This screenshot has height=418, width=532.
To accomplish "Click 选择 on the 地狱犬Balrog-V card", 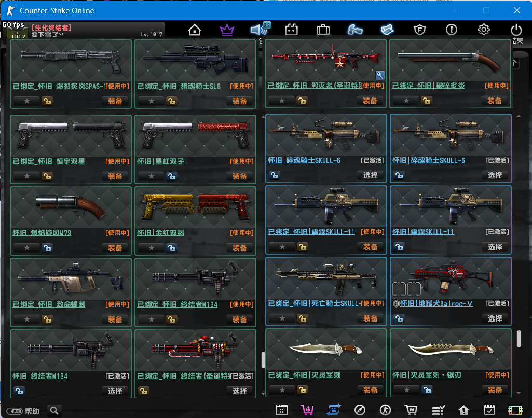I will tap(495, 318).
